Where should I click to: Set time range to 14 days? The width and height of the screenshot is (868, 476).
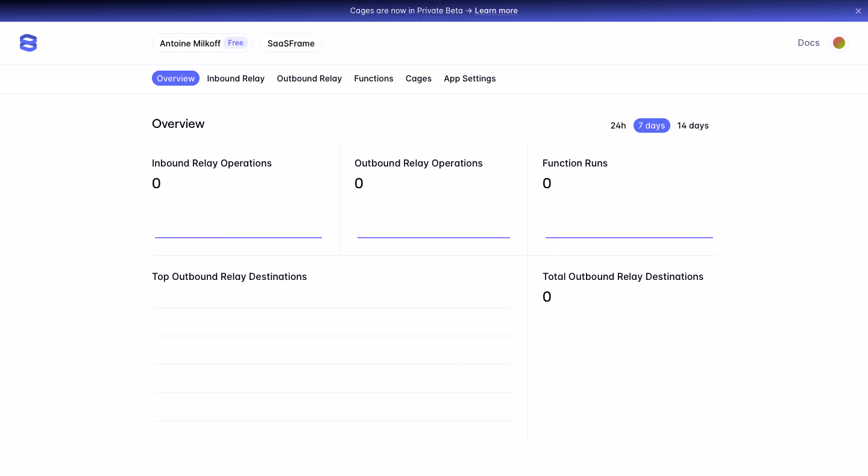pyautogui.click(x=693, y=125)
